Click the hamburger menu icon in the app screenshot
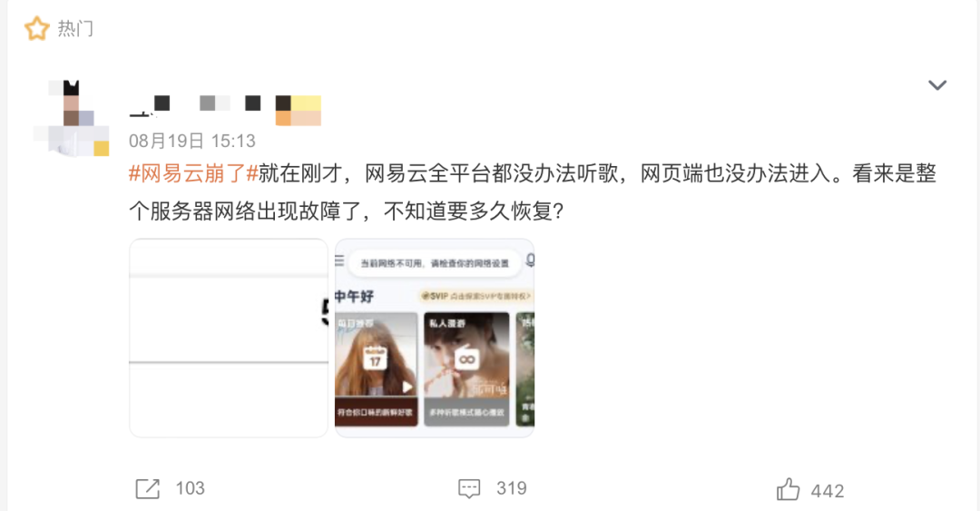Viewport: 980px width, 511px height. point(339,260)
